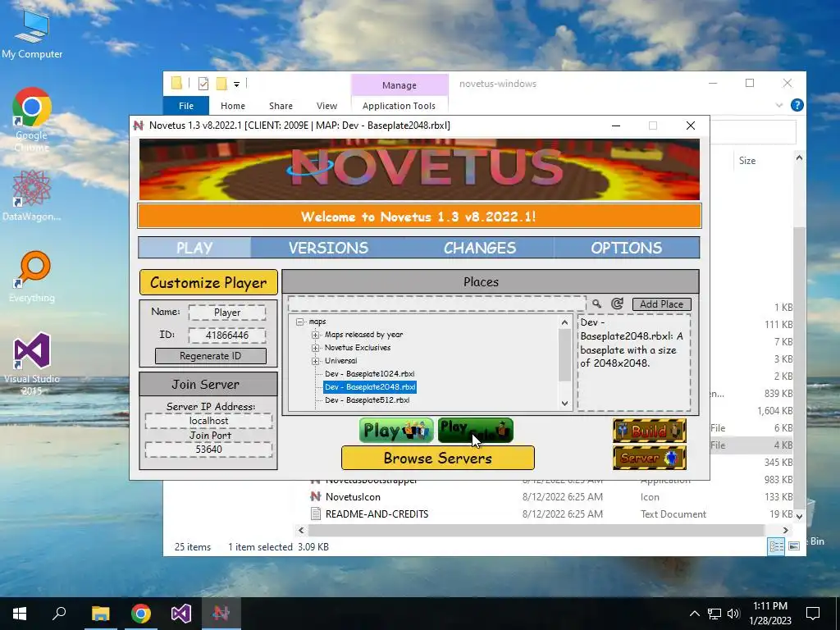This screenshot has height=630, width=840.
Task: Open File Explorer help question-mark icon
Action: [x=797, y=105]
